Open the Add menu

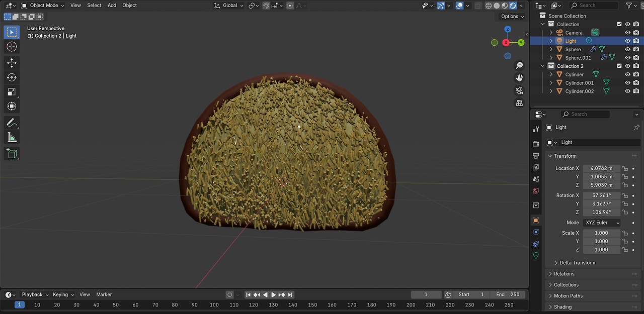(112, 6)
